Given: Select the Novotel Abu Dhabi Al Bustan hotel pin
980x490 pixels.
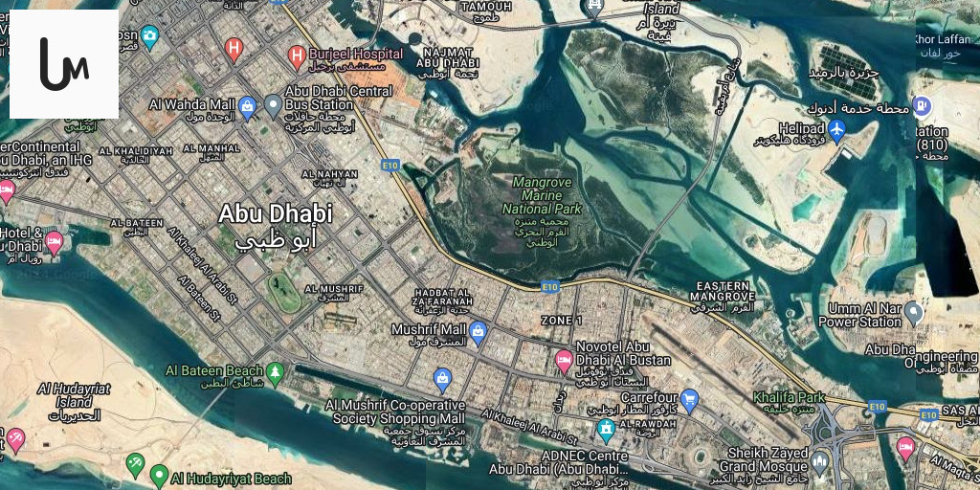Looking at the screenshot, I should coord(564,361).
